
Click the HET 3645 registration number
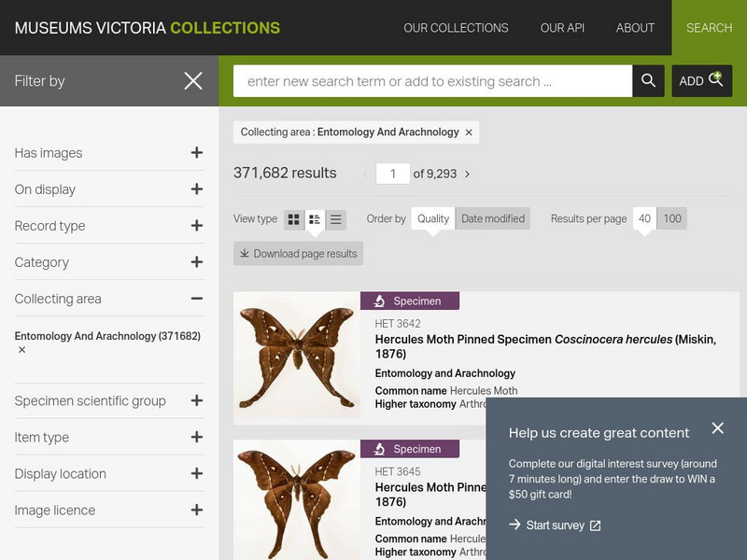(398, 472)
